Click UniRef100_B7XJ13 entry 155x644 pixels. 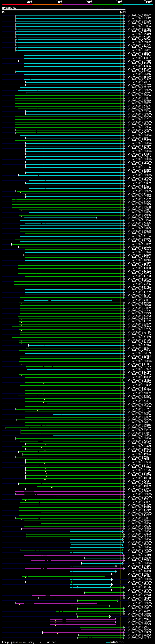(139, 555)
